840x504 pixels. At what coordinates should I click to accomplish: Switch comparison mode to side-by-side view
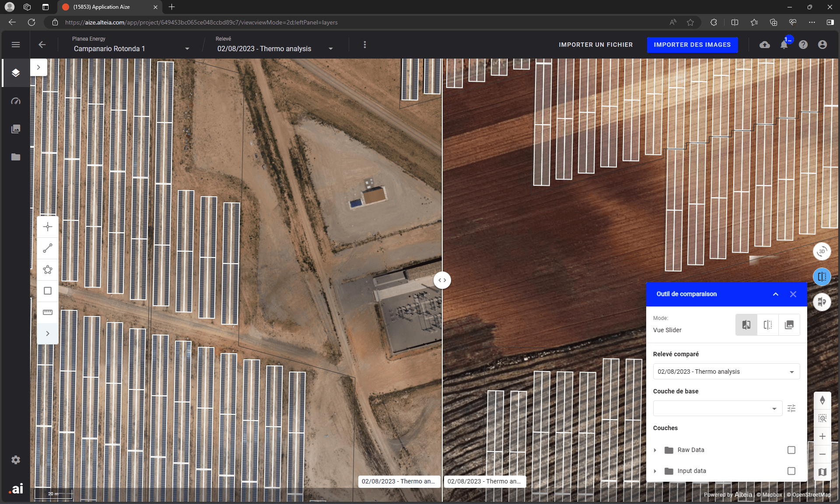point(767,324)
